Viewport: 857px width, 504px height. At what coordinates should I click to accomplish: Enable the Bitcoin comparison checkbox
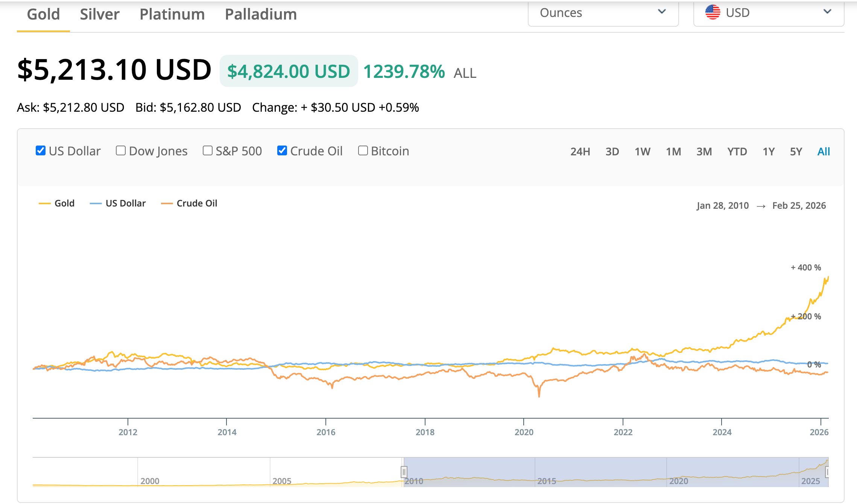[x=363, y=151]
